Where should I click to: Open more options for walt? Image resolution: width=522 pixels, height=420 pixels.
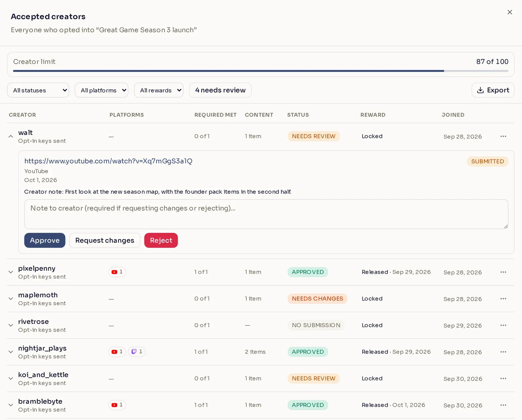[x=503, y=136]
